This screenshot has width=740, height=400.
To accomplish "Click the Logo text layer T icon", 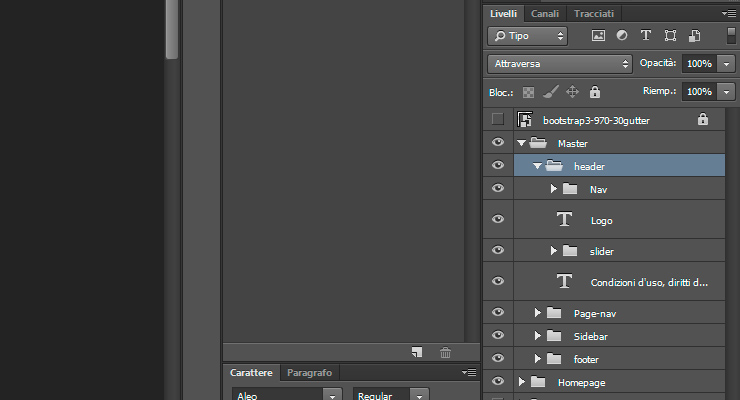I will coord(564,219).
